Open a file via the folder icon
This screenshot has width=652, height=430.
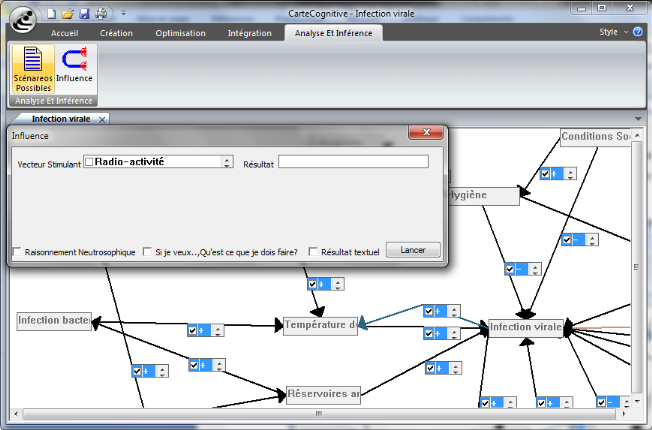[67, 14]
